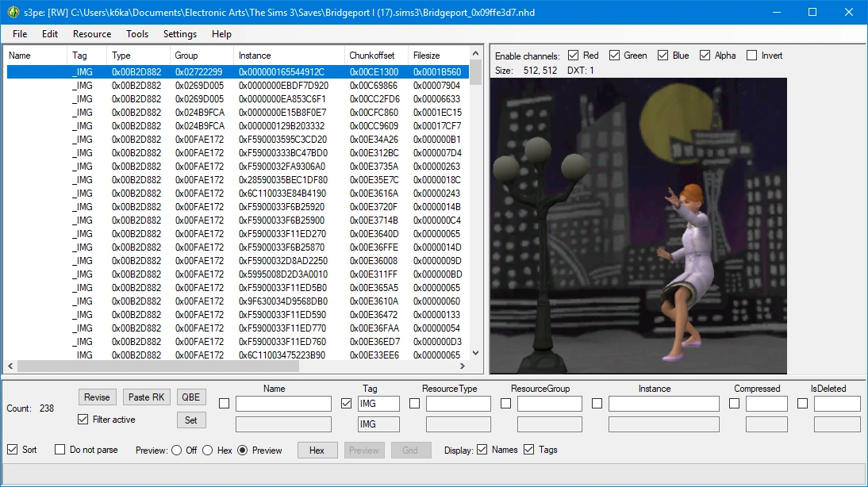Toggle the Sort checkbox
The width and height of the screenshot is (868, 487).
click(x=12, y=450)
